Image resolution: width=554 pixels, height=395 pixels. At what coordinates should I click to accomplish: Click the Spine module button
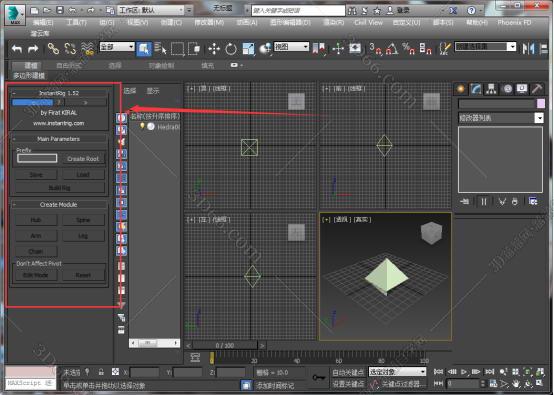83,220
